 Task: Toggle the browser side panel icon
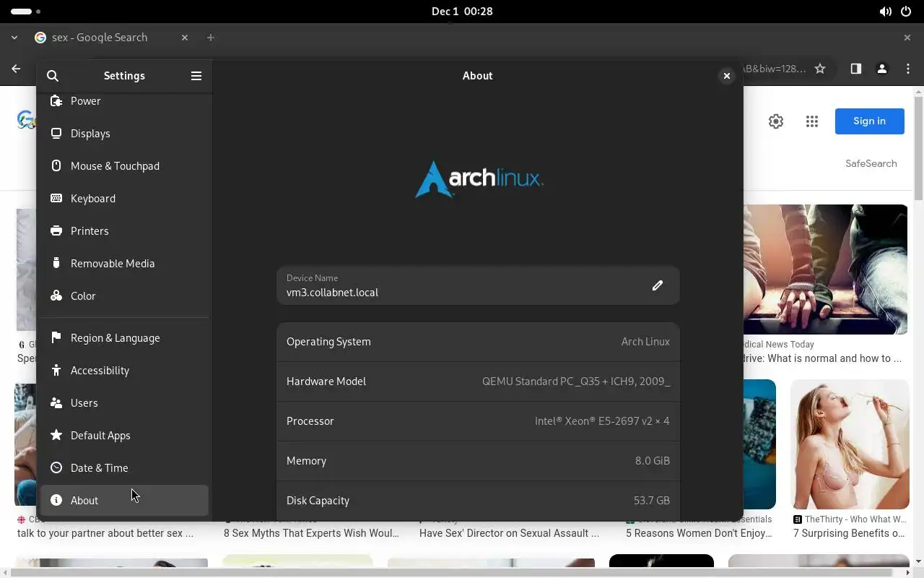(x=855, y=69)
